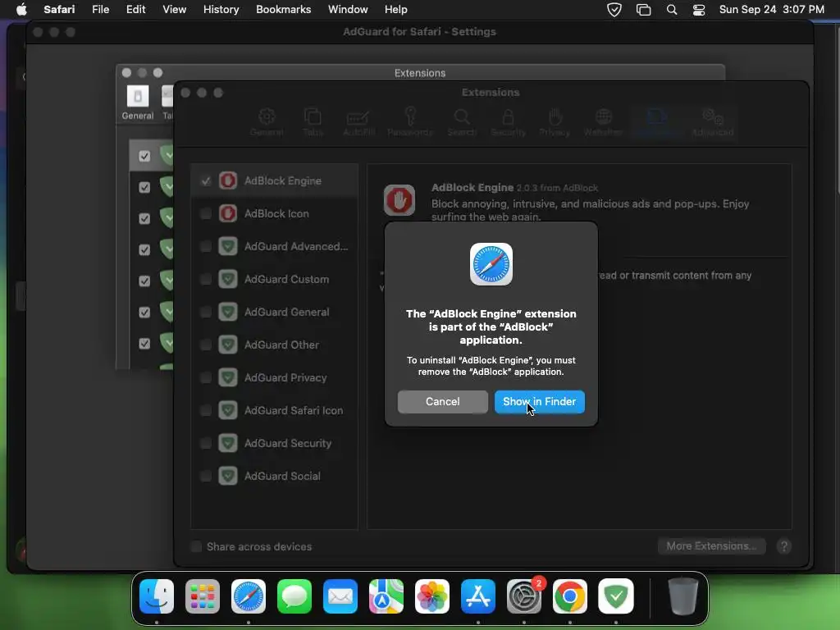This screenshot has width=840, height=630.
Task: Toggle Share across devices checkbox
Action: coord(197,546)
